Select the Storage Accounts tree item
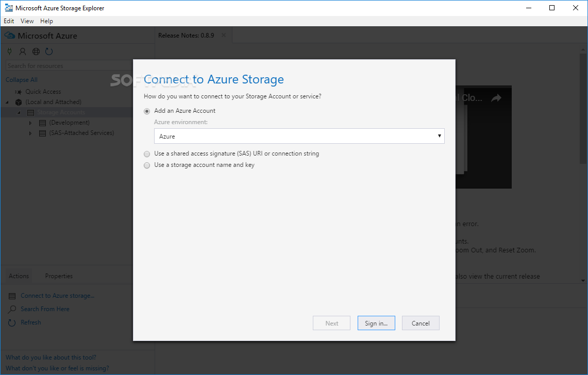 (x=61, y=112)
